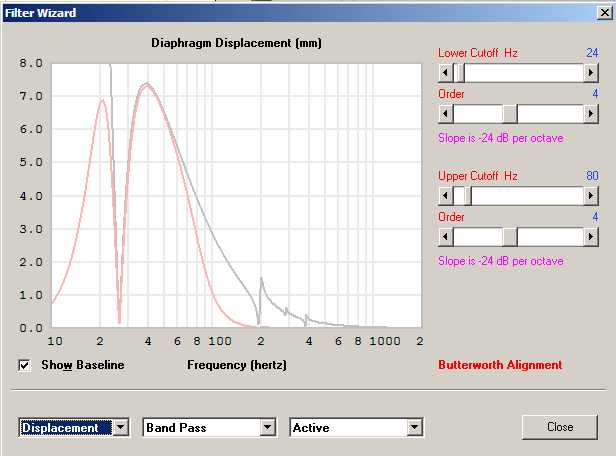Close the Filter Wizard window with X
This screenshot has height=456, width=616.
605,13
